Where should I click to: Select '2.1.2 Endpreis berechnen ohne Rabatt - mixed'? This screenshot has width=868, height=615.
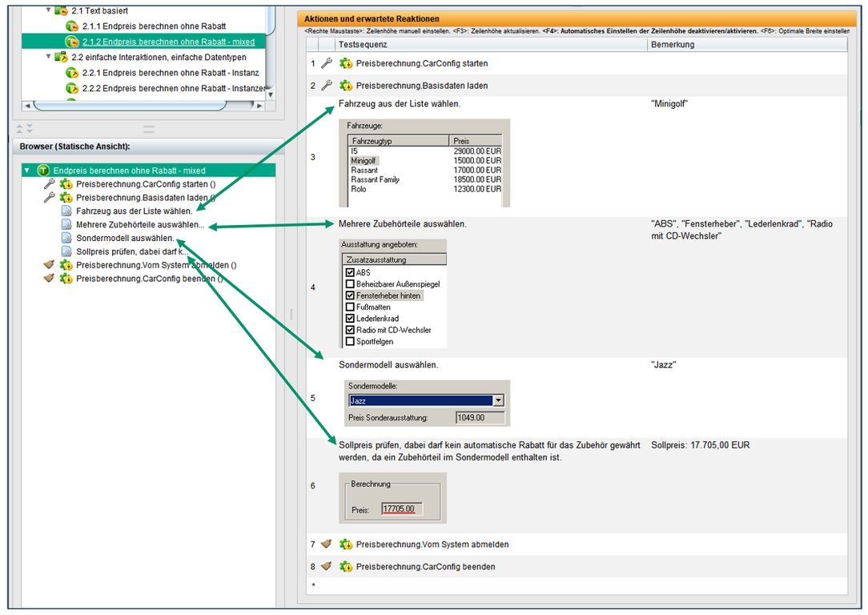(169, 42)
